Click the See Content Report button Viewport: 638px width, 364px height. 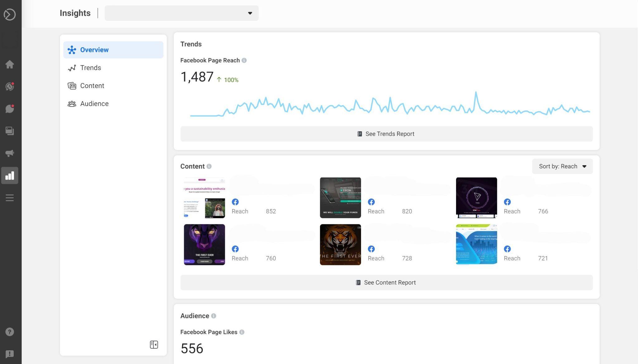(x=386, y=282)
